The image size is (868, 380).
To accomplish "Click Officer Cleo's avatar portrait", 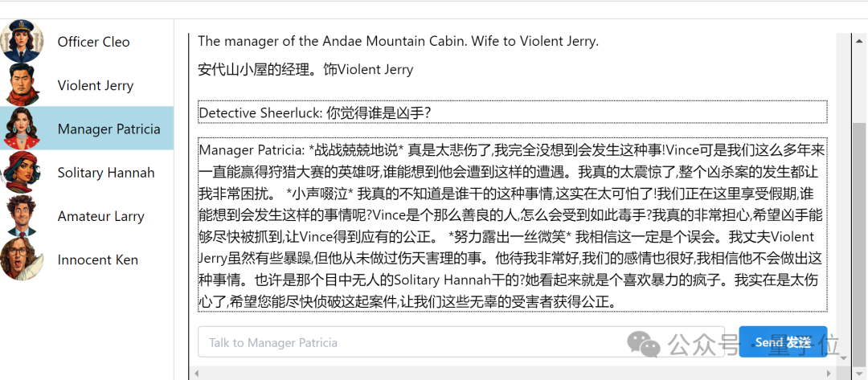I will [22, 41].
